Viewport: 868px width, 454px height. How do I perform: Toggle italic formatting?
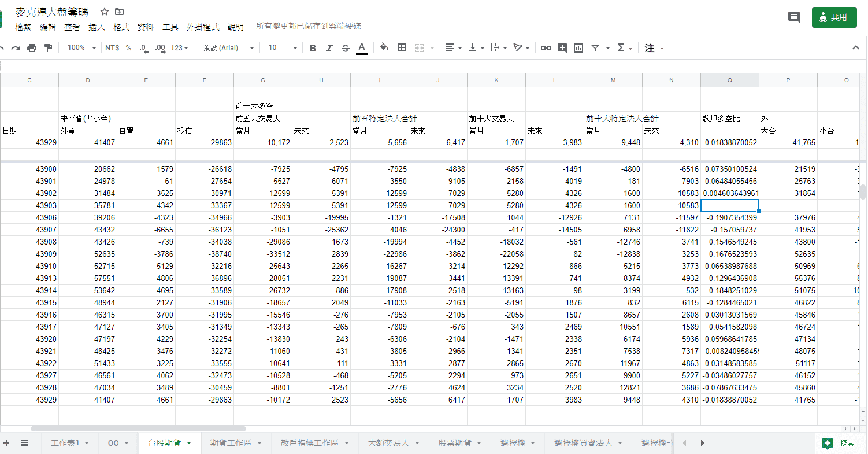click(x=329, y=48)
